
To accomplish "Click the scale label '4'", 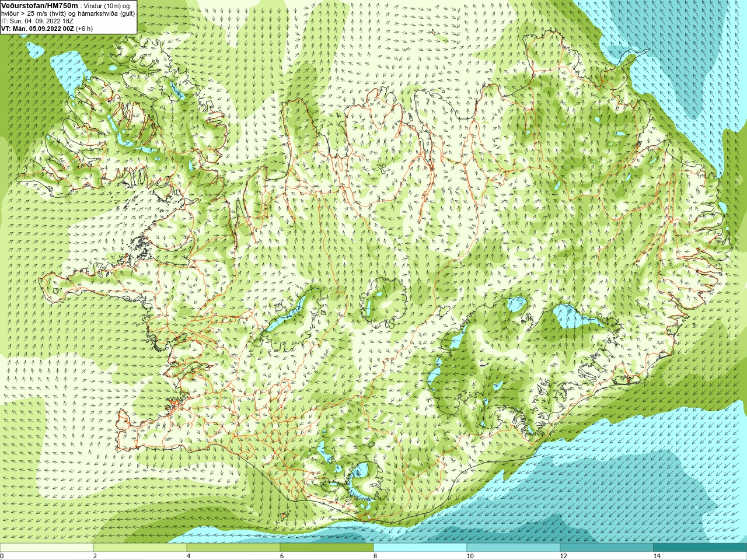I will click(189, 556).
